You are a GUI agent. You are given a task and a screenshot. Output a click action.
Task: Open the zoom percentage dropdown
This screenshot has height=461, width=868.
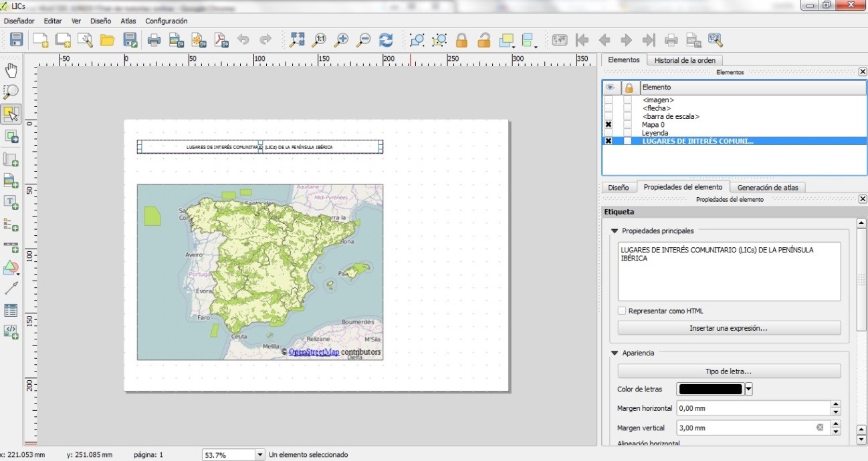[x=260, y=455]
